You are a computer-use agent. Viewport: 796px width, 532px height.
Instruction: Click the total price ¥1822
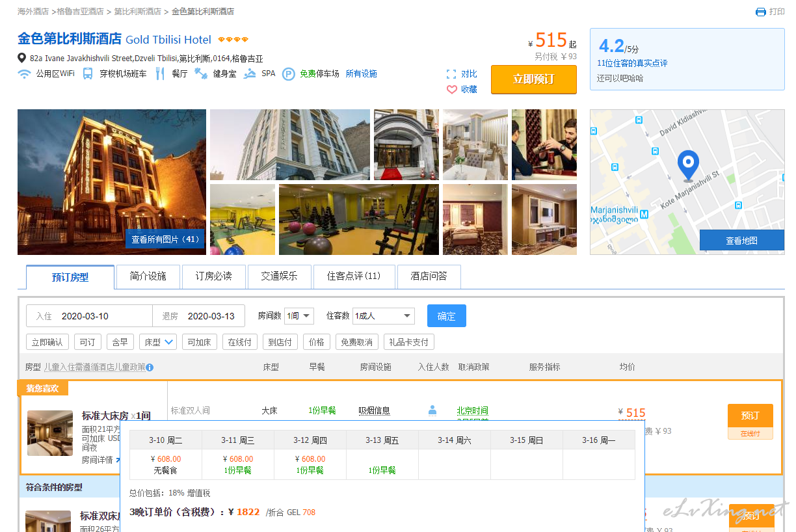tap(244, 512)
